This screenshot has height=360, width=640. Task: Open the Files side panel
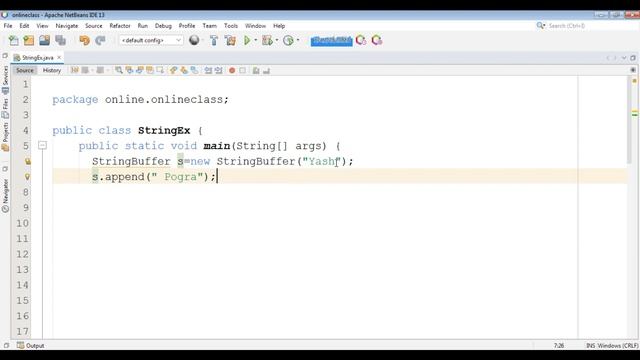point(5,108)
